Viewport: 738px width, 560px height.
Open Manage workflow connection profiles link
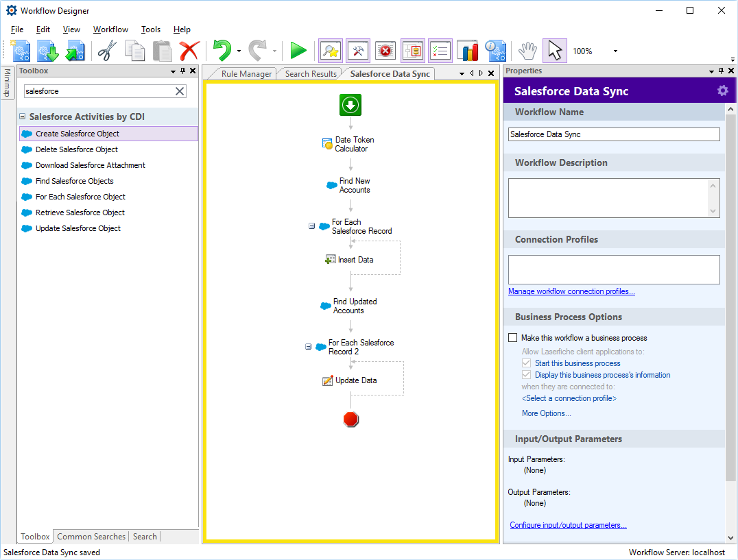pos(571,291)
